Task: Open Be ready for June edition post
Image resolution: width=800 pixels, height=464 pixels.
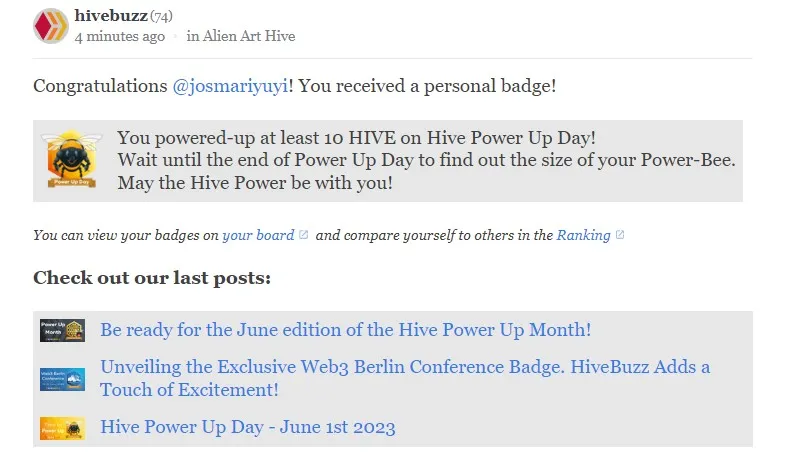Action: point(345,329)
